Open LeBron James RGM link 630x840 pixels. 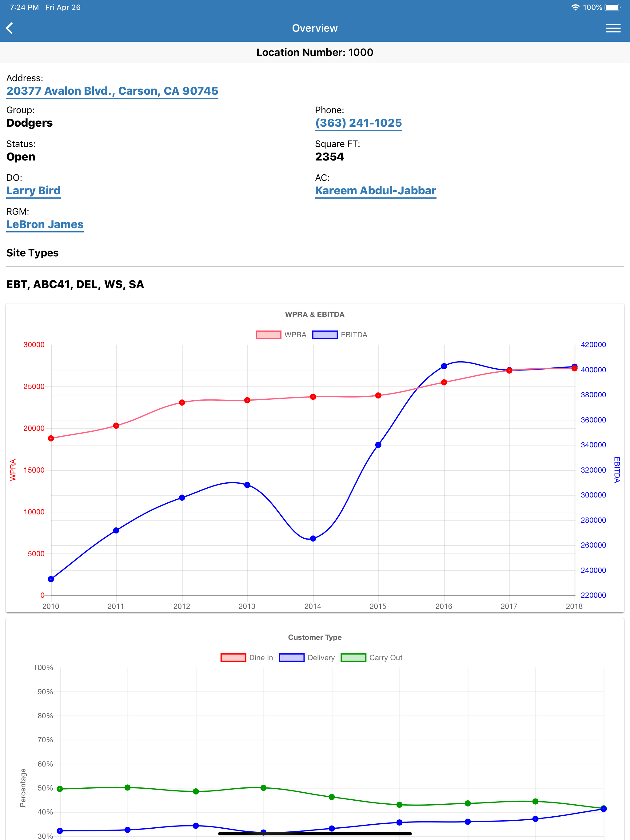click(45, 224)
